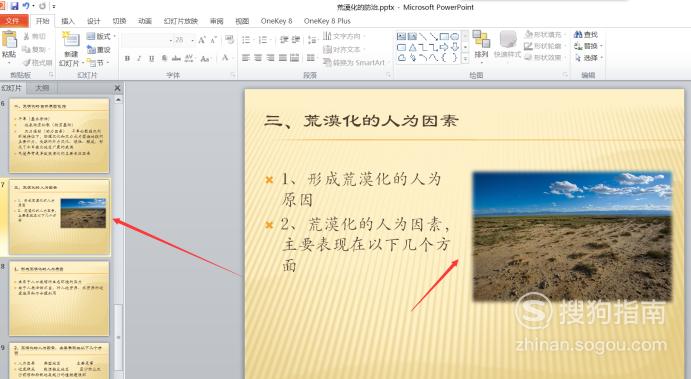Click the 查找 (Find) button
The height and width of the screenshot is (379, 691).
coord(586,34)
